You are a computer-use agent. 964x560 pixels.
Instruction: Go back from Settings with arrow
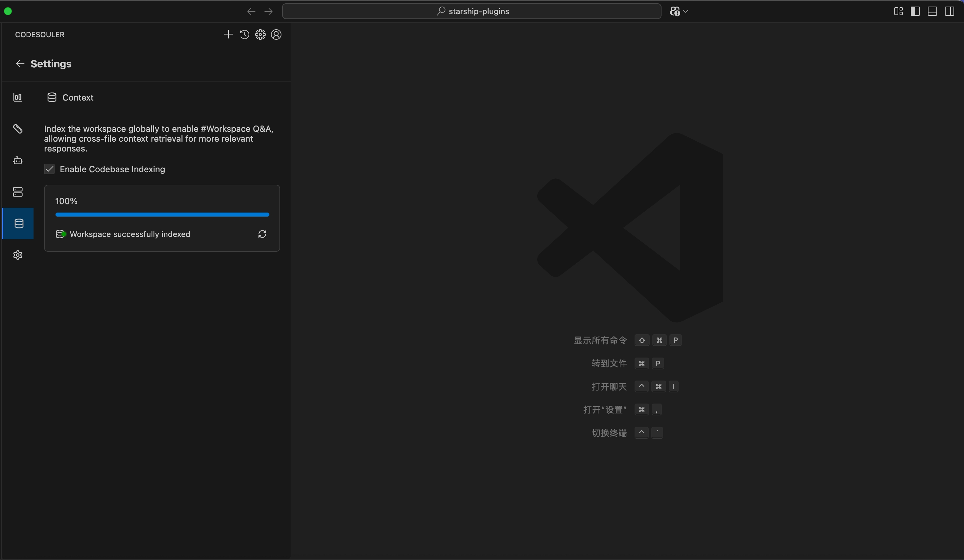click(20, 64)
